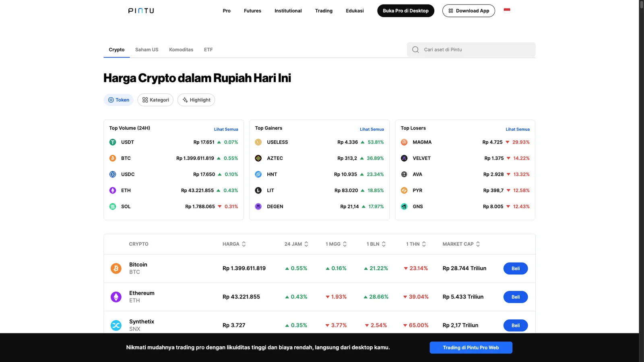
Task: Click the Synthetix SNX name cell
Action: pos(142,325)
